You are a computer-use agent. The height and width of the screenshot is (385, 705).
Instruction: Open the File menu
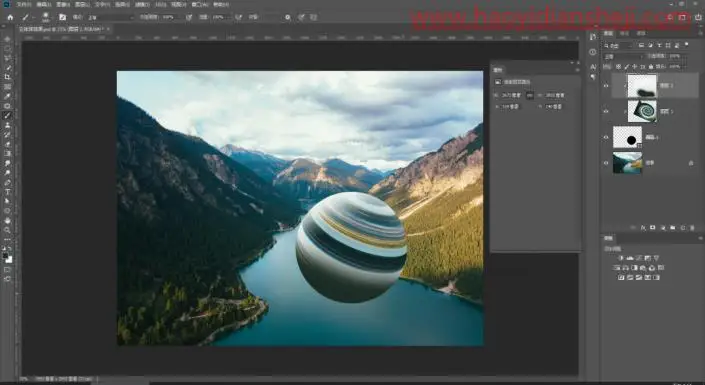[x=24, y=4]
